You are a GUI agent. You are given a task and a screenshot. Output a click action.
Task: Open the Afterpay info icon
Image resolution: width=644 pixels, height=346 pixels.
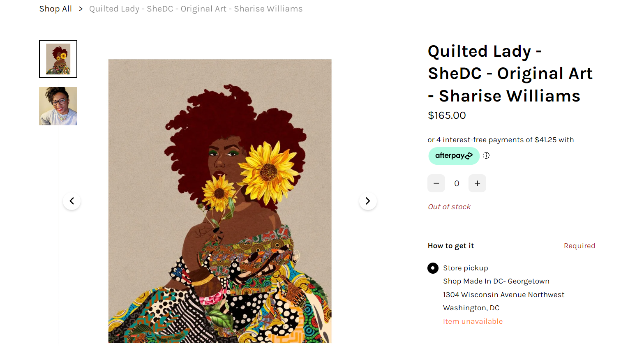[486, 156]
